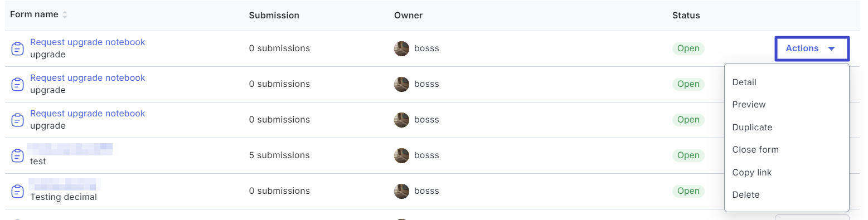Image resolution: width=868 pixels, height=220 pixels.
Task: Click the form icon of the test form row
Action: click(17, 155)
